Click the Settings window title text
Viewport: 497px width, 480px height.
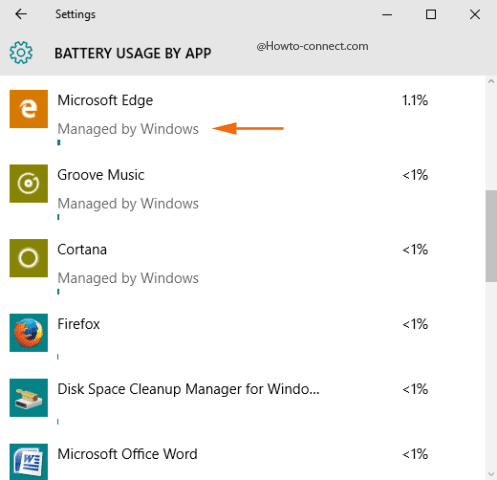75,14
